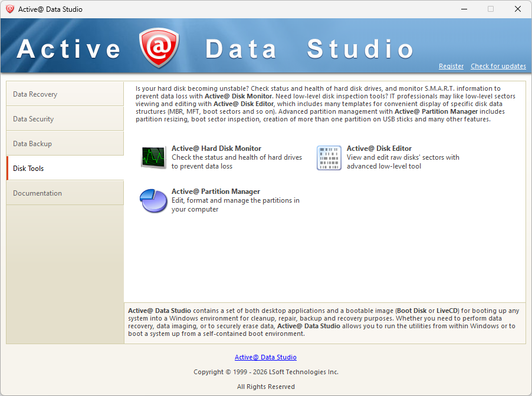Go to the Documentation tab
Screen dimensions: 532x396
pos(65,193)
